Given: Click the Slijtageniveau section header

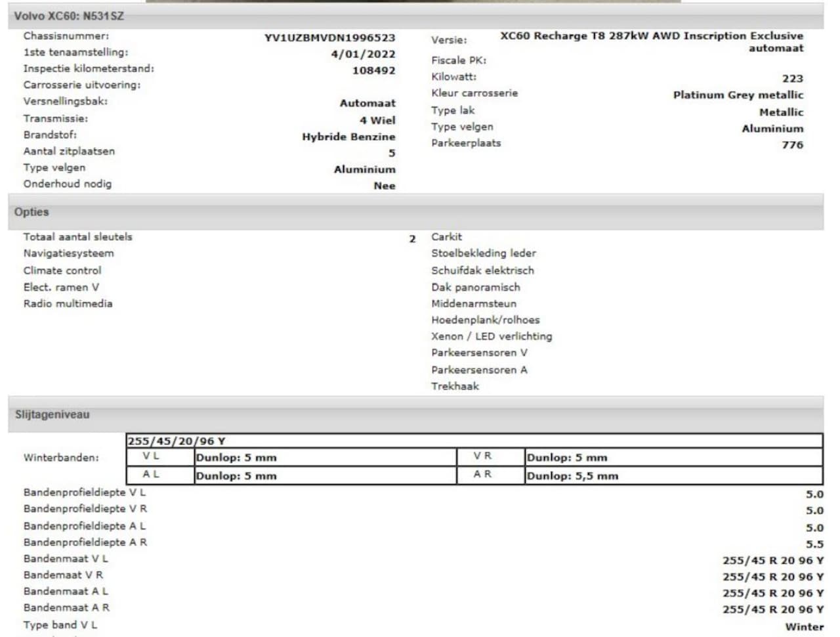Looking at the screenshot, I should [415, 414].
